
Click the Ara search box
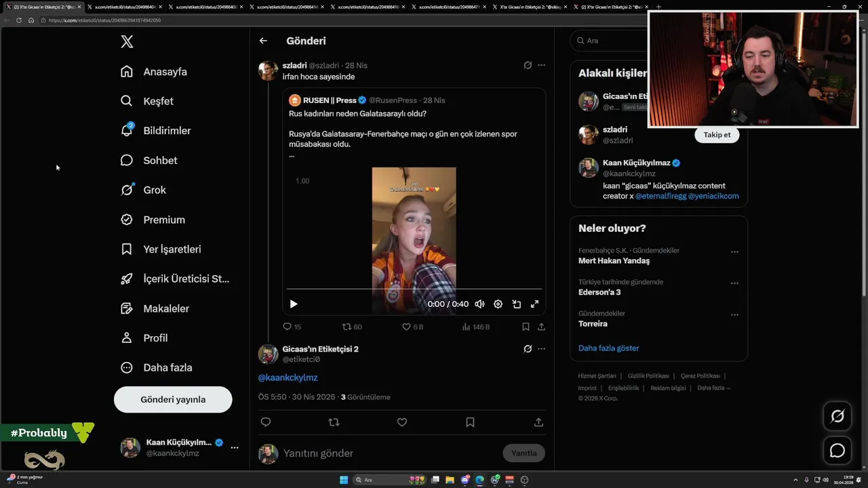[608, 41]
